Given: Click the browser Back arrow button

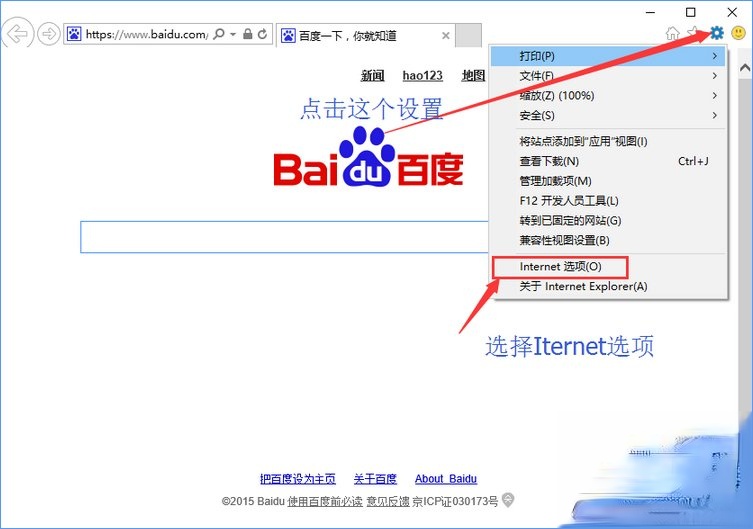Looking at the screenshot, I should point(18,34).
